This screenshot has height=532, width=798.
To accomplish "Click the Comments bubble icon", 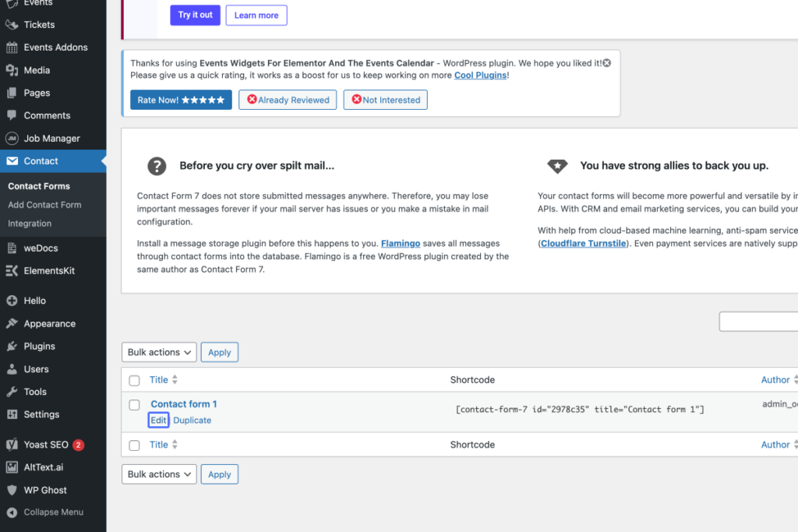I will click(12, 115).
